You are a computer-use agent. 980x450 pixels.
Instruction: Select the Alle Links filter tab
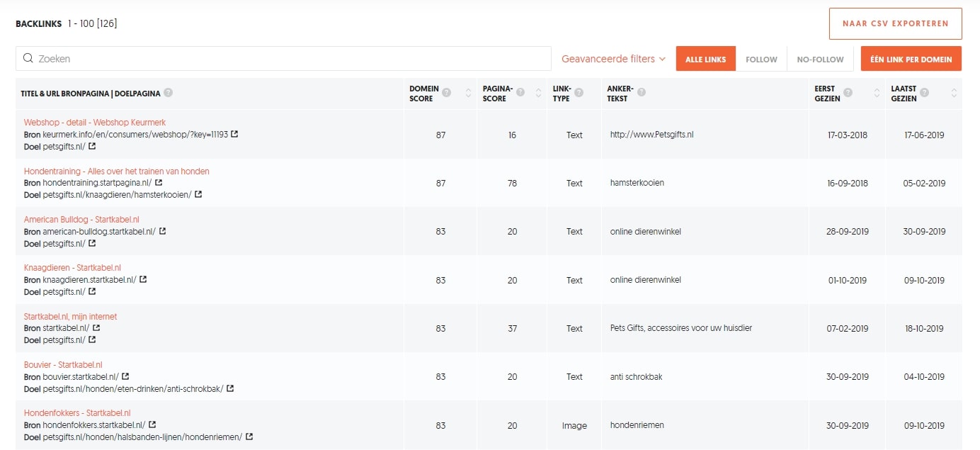point(706,59)
